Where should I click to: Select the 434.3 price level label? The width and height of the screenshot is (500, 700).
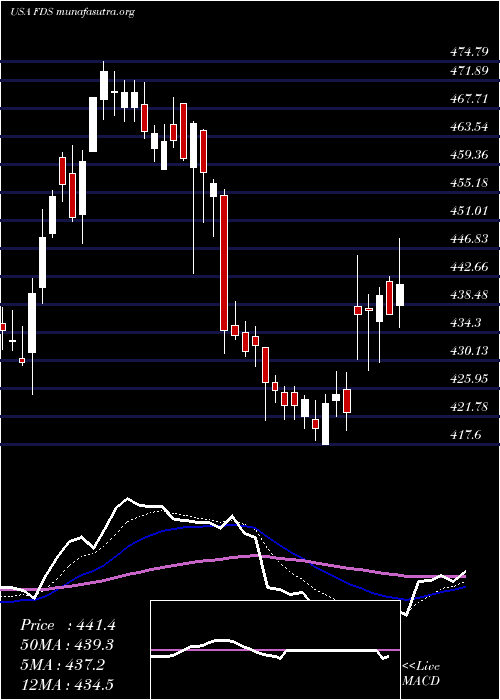[466, 323]
